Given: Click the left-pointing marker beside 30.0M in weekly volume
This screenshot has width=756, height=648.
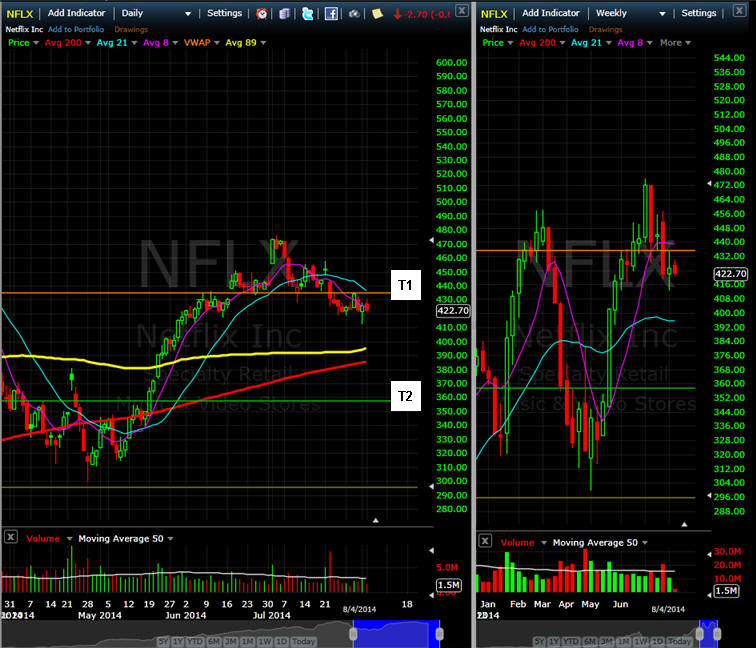Looking at the screenshot, I should point(709,554).
